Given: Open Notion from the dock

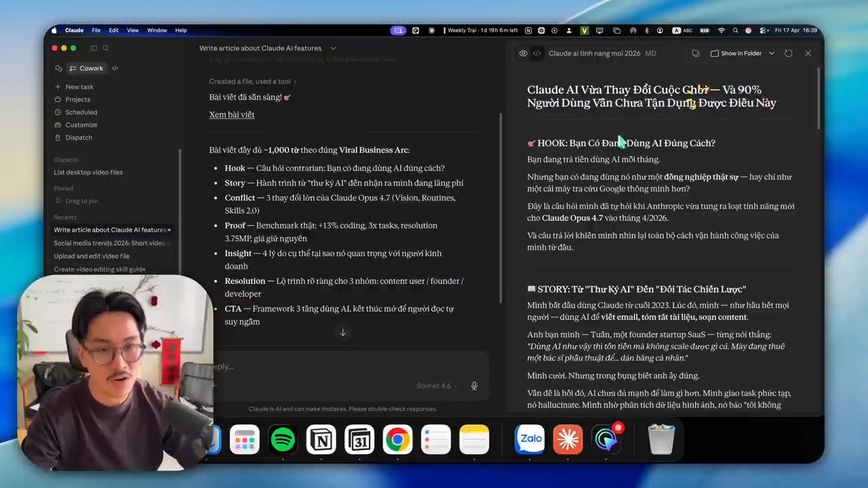Looking at the screenshot, I should click(321, 440).
